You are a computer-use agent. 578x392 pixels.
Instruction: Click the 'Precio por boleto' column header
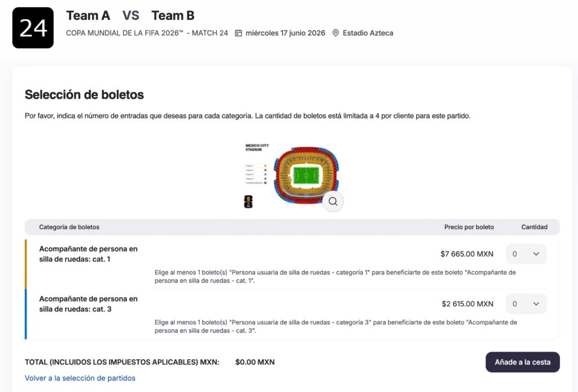468,227
